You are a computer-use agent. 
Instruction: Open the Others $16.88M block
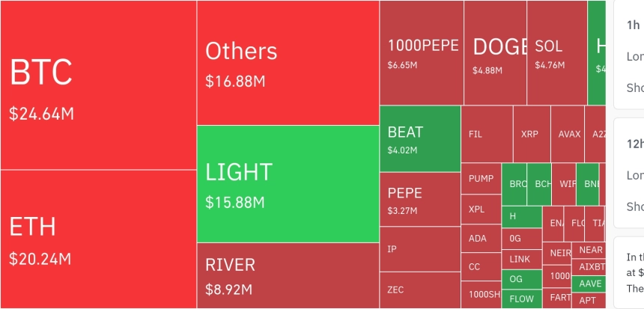[288, 63]
